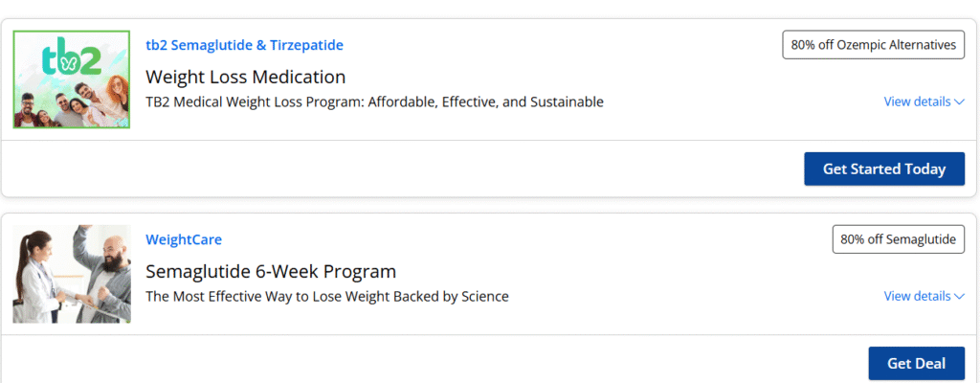Open the WeightCare doctor and patient image
980x383 pixels.
pos(72,274)
